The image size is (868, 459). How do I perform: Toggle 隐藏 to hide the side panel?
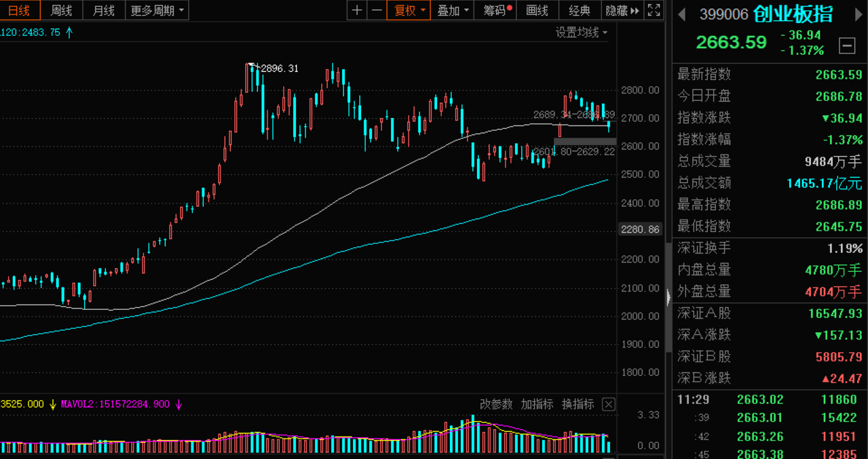622,10
